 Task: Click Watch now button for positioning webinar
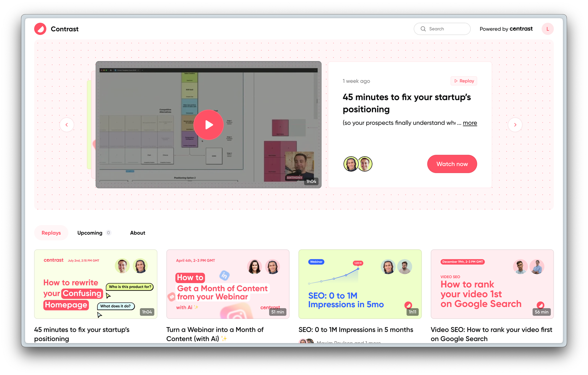point(452,164)
